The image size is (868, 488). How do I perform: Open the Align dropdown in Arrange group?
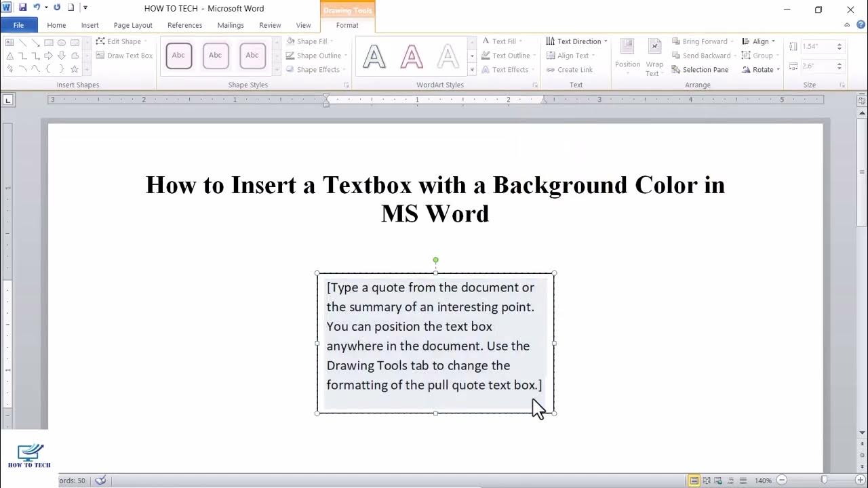point(758,41)
